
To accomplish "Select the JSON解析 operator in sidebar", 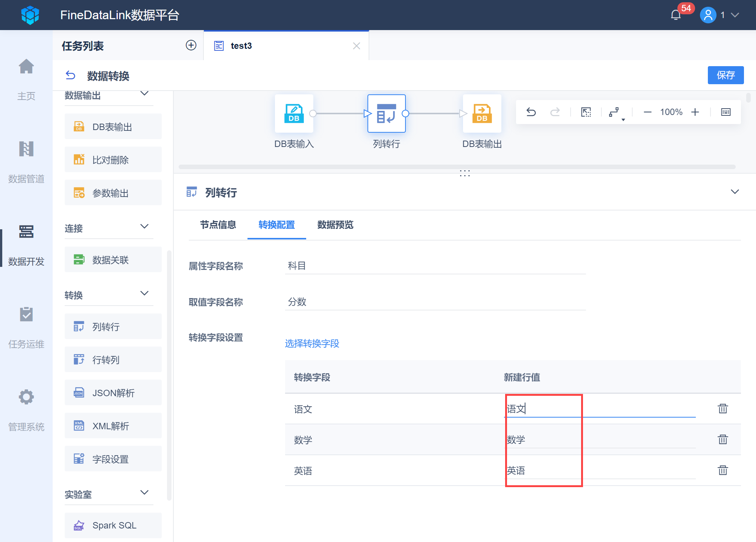I will pyautogui.click(x=113, y=393).
